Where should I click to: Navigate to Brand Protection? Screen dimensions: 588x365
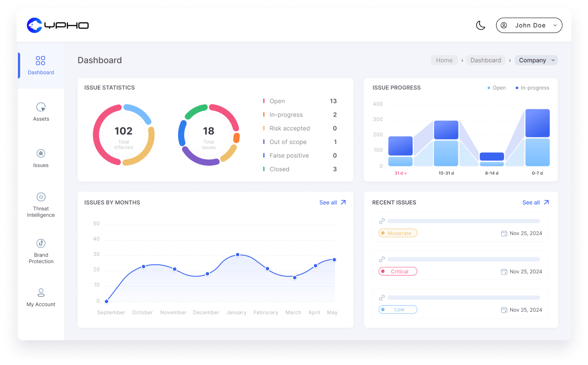click(x=41, y=251)
